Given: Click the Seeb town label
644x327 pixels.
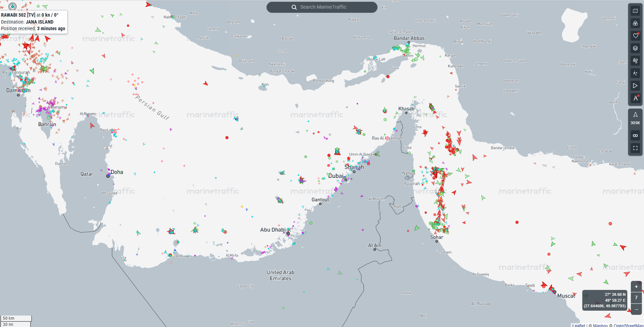Looking at the screenshot, I should coord(530,285).
